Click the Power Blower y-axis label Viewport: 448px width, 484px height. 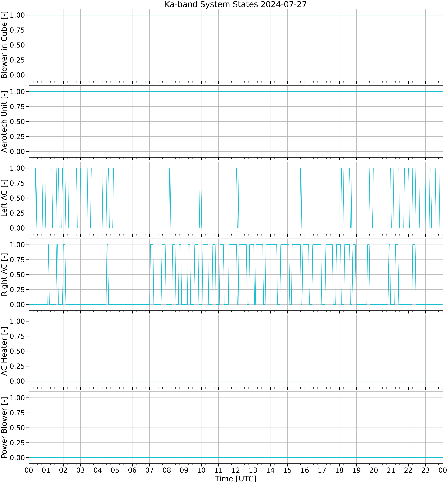tap(4, 428)
